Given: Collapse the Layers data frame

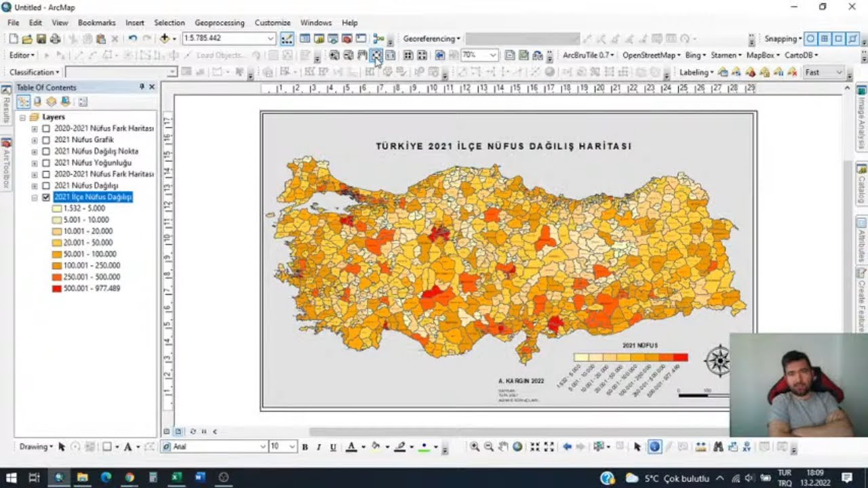Looking at the screenshot, I should (22, 117).
